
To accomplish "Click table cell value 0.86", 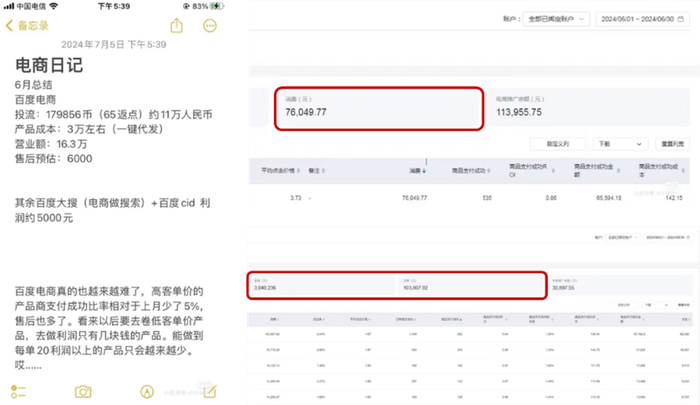I will tap(551, 198).
